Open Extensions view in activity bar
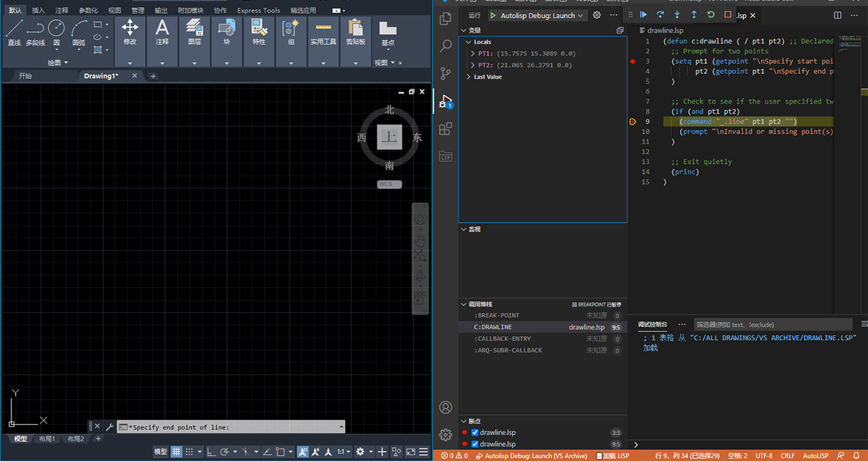 coord(445,129)
